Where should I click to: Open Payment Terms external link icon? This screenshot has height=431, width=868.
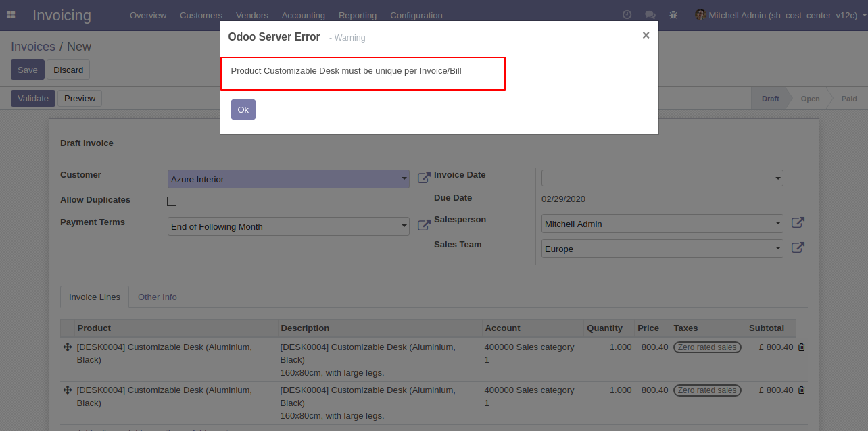click(x=424, y=226)
